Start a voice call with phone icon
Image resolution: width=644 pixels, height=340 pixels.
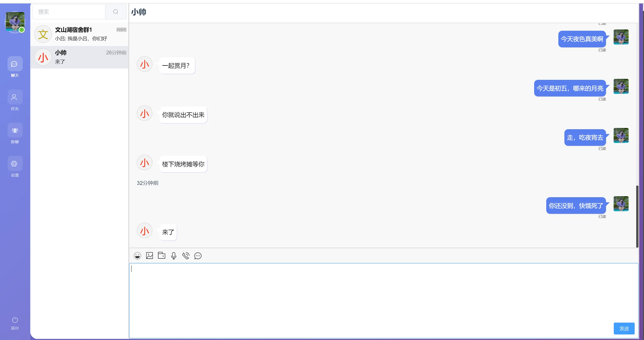[186, 256]
